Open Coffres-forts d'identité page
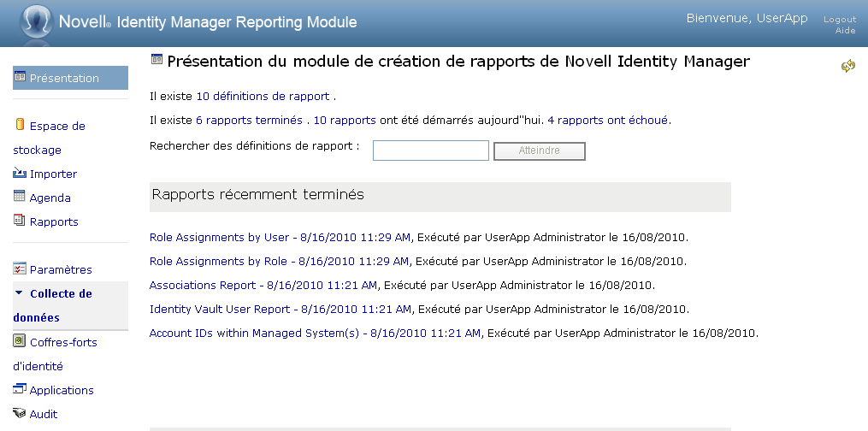 [55, 354]
